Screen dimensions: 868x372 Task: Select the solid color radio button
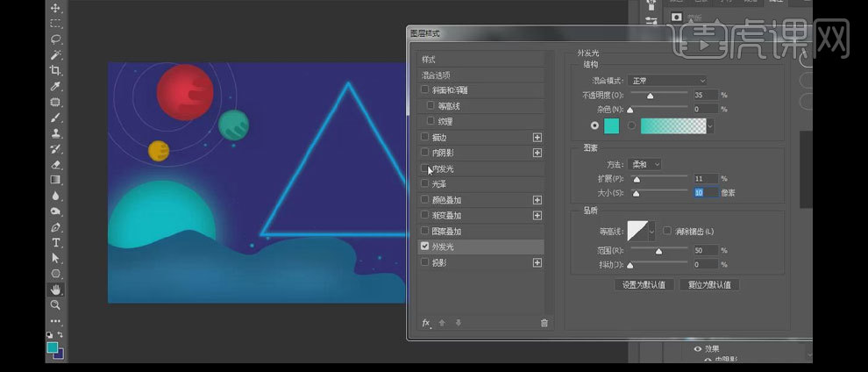[x=595, y=126]
